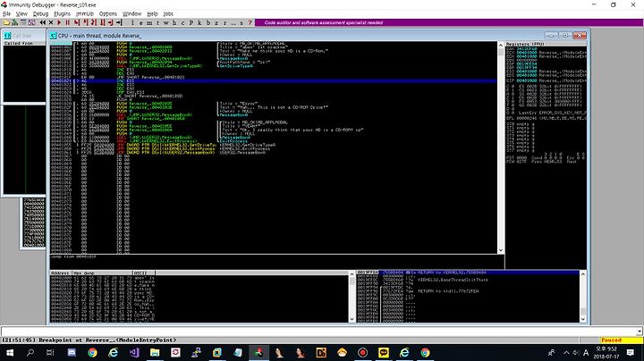Click the red '?' help toolbar icon

250,22
